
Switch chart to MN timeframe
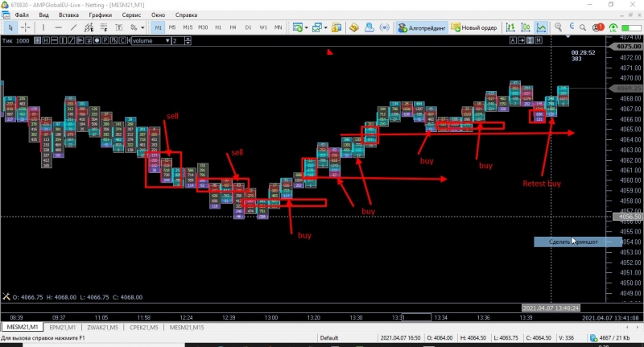point(278,27)
